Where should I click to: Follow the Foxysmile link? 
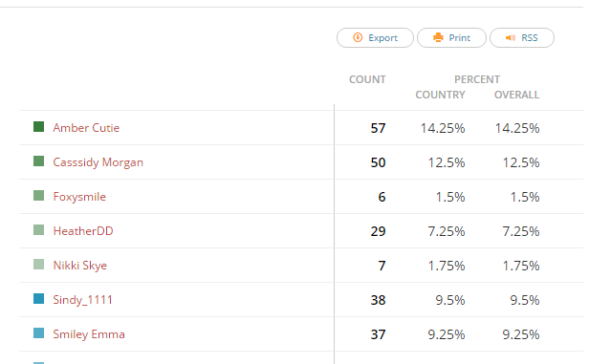click(79, 197)
